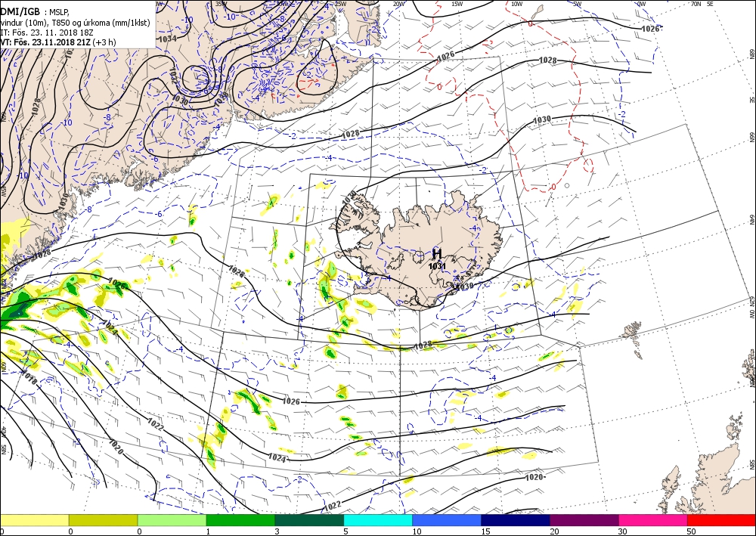Screen dimensions: 756x536
Task: Click legend value 5 below color bar
Action: coord(345,531)
